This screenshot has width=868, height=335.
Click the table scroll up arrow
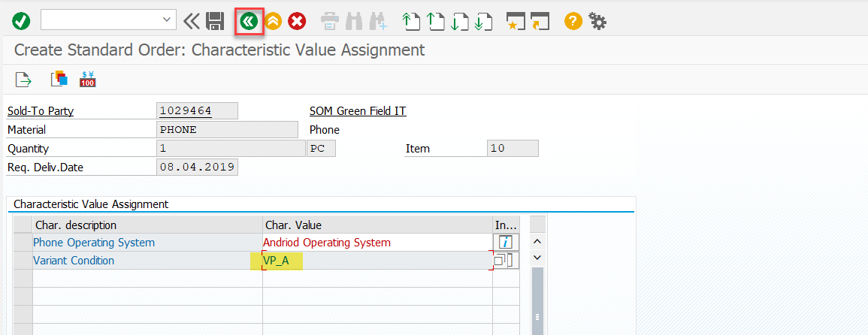[x=537, y=242]
